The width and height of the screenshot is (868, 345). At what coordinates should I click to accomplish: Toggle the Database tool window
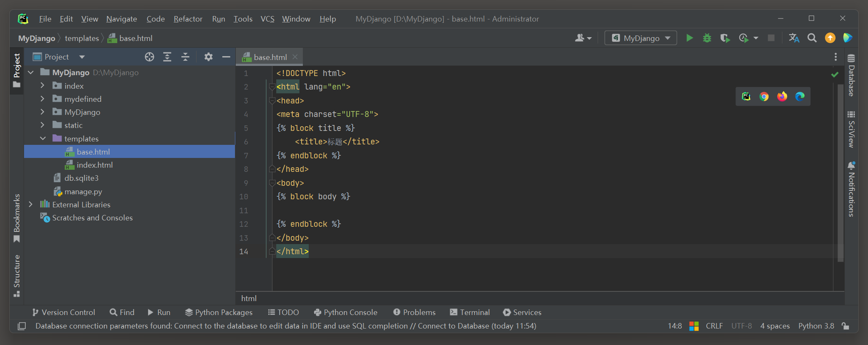[x=851, y=75]
